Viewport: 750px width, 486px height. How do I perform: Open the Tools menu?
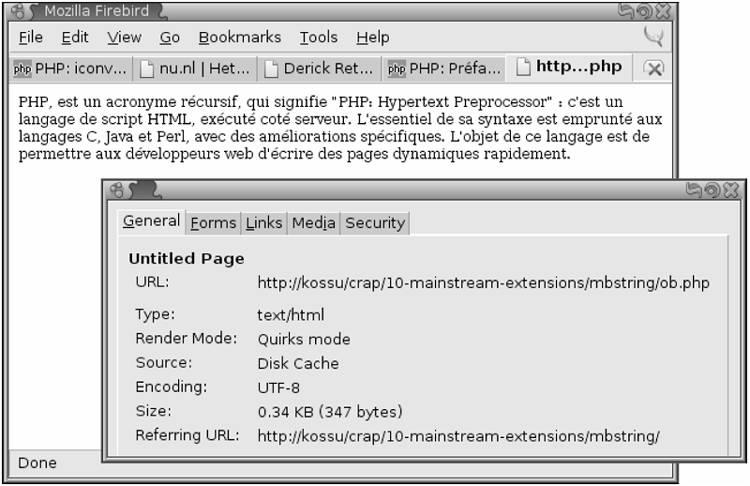[319, 37]
